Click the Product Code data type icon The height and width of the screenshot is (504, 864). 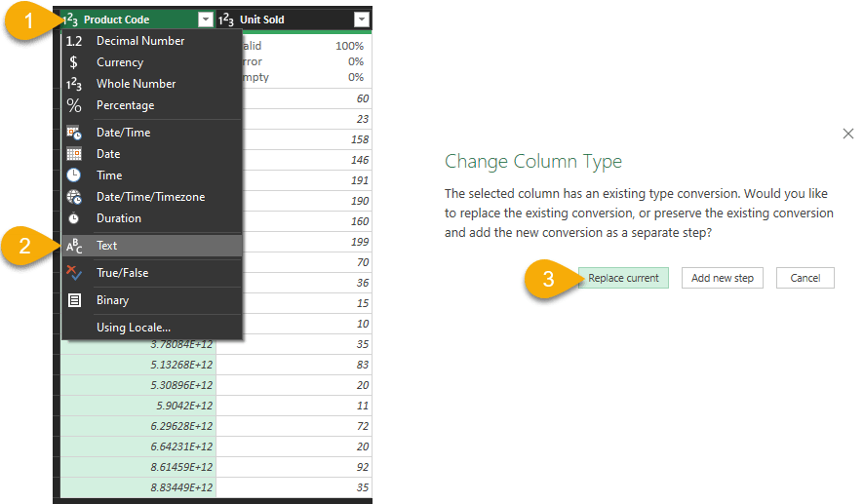point(70,19)
